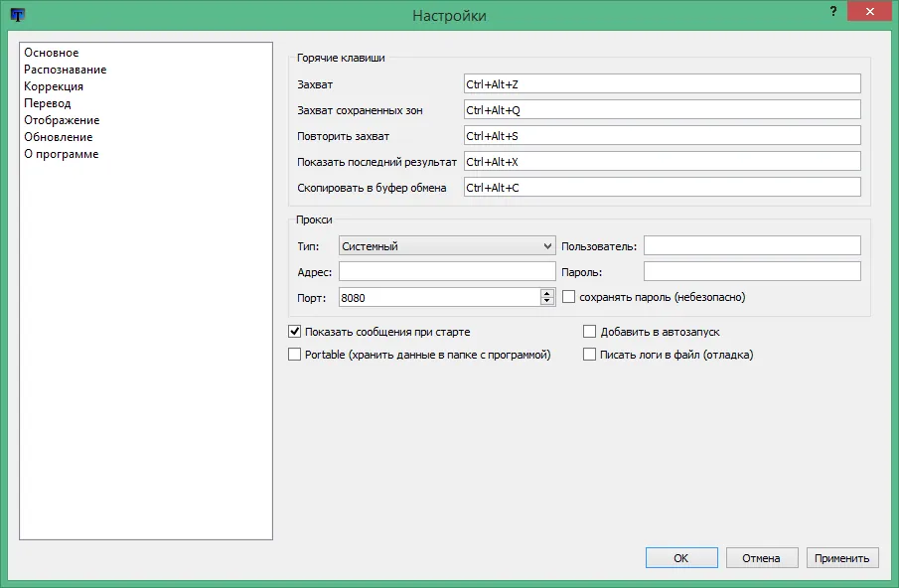Screen dimensions: 899x588
Task: Click the Захват hotkey field
Action: coord(663,83)
